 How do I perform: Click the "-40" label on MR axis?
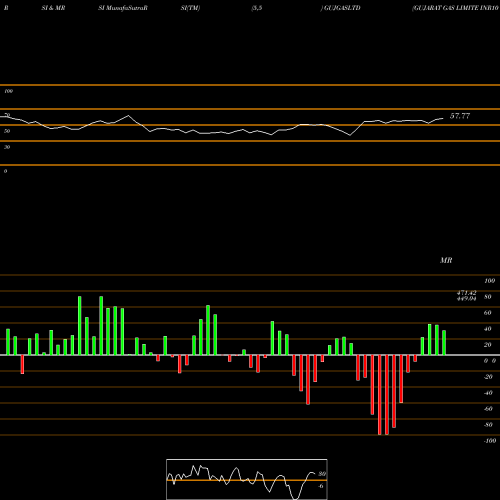[x=488, y=393]
